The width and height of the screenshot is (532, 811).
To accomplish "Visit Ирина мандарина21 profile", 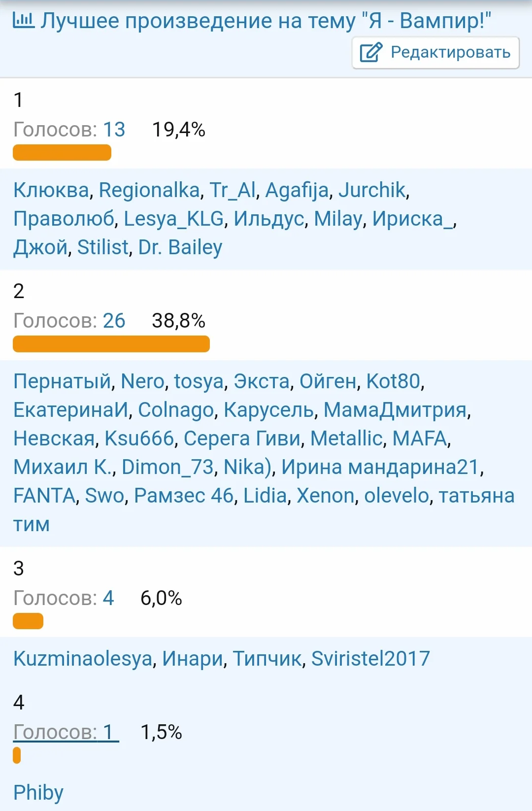I will (380, 467).
